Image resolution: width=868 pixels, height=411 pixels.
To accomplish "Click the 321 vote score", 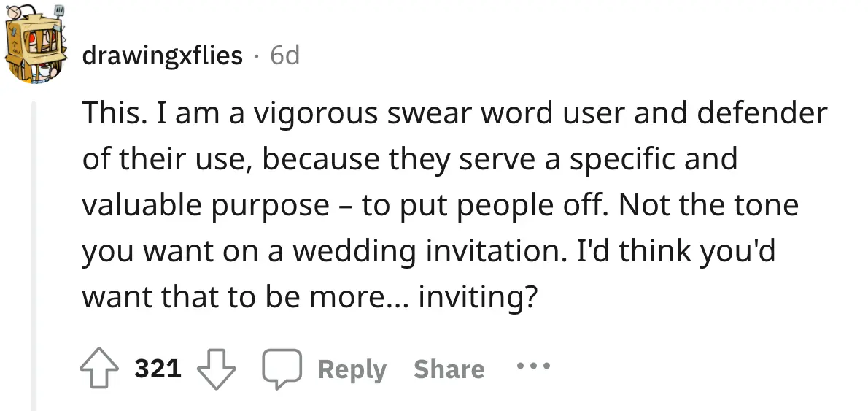I will (158, 369).
